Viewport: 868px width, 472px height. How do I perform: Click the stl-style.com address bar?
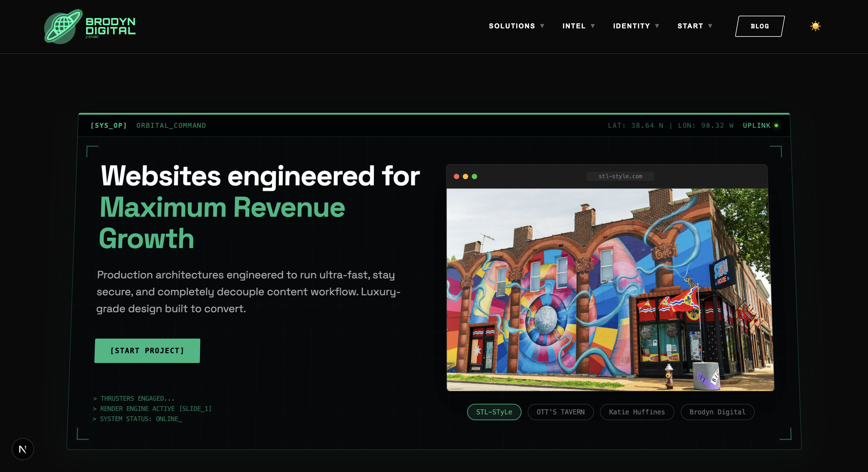tap(620, 176)
